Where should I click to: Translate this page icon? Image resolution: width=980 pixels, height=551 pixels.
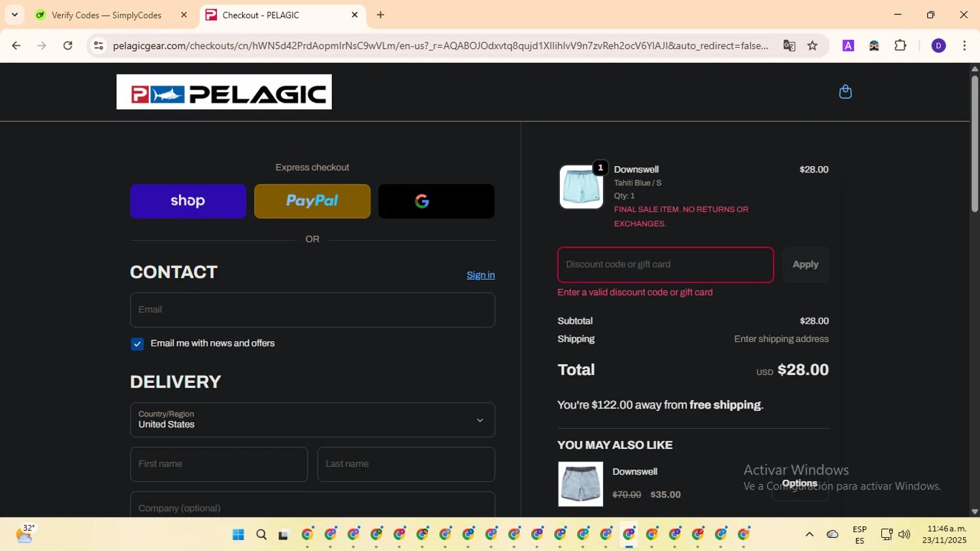(789, 46)
